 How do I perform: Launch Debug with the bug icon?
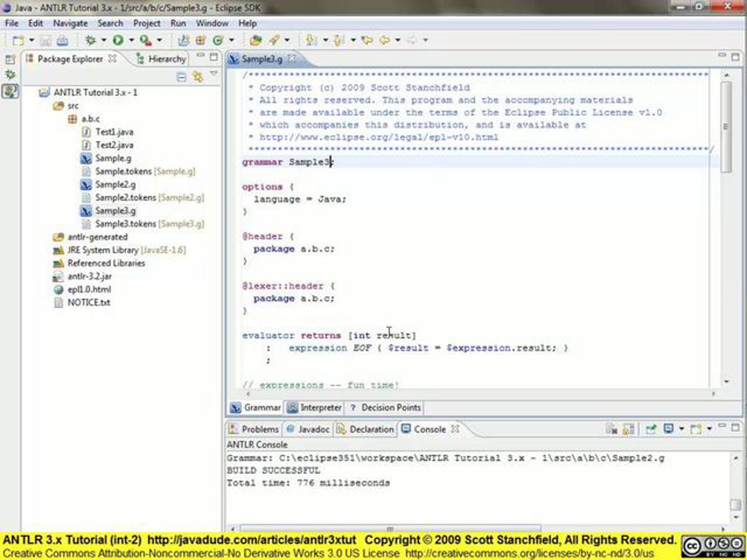(x=90, y=40)
